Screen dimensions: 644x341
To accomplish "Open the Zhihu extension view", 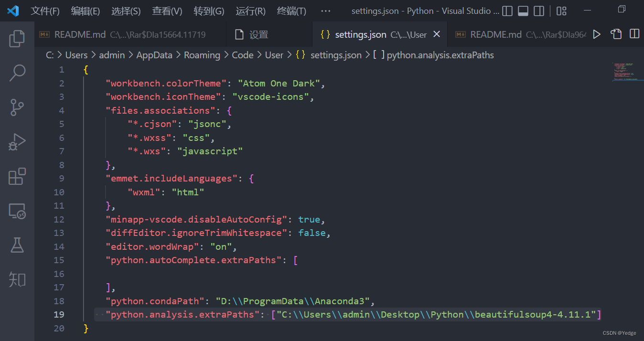I will (17, 279).
